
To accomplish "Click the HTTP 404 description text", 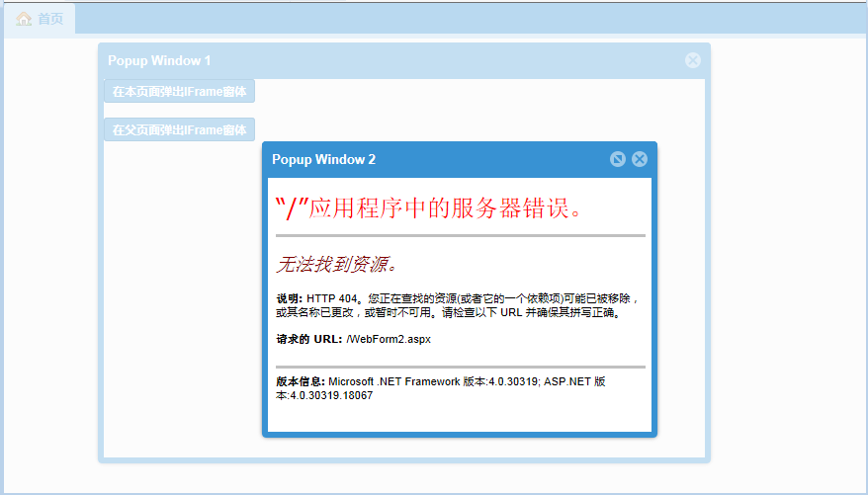I will pyautogui.click(x=459, y=305).
